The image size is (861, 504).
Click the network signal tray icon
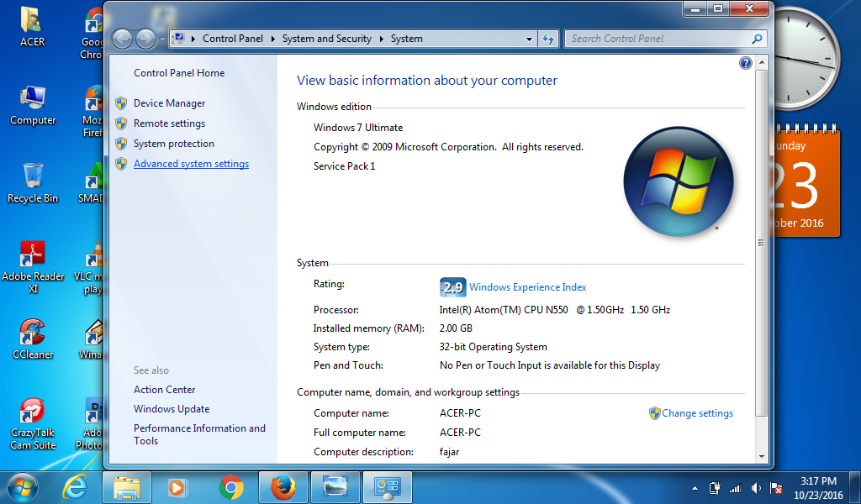tap(735, 488)
